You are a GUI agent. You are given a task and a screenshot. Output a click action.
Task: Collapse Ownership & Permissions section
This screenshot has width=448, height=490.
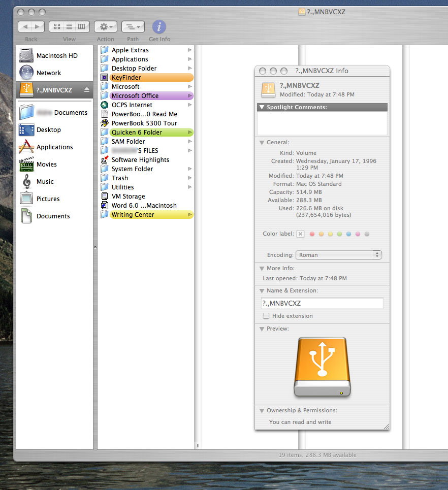262,411
